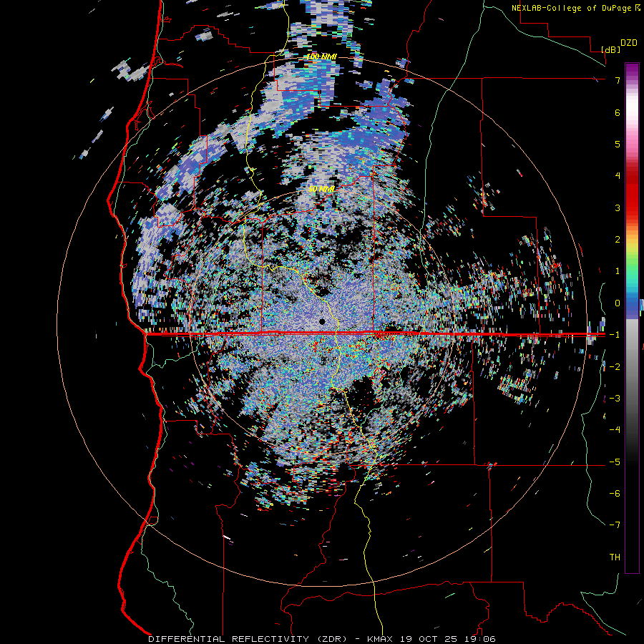Click the TH threshold label on the scale
The width and height of the screenshot is (644, 644).
pyautogui.click(x=615, y=557)
